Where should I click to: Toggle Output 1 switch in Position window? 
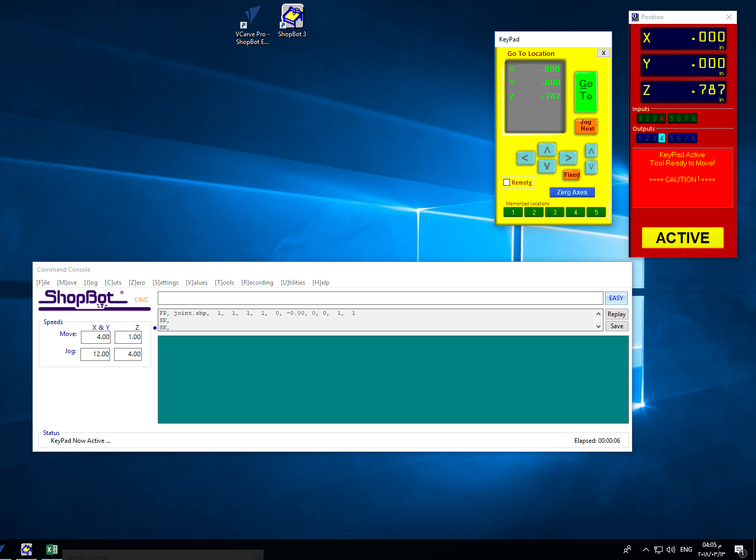click(x=640, y=138)
